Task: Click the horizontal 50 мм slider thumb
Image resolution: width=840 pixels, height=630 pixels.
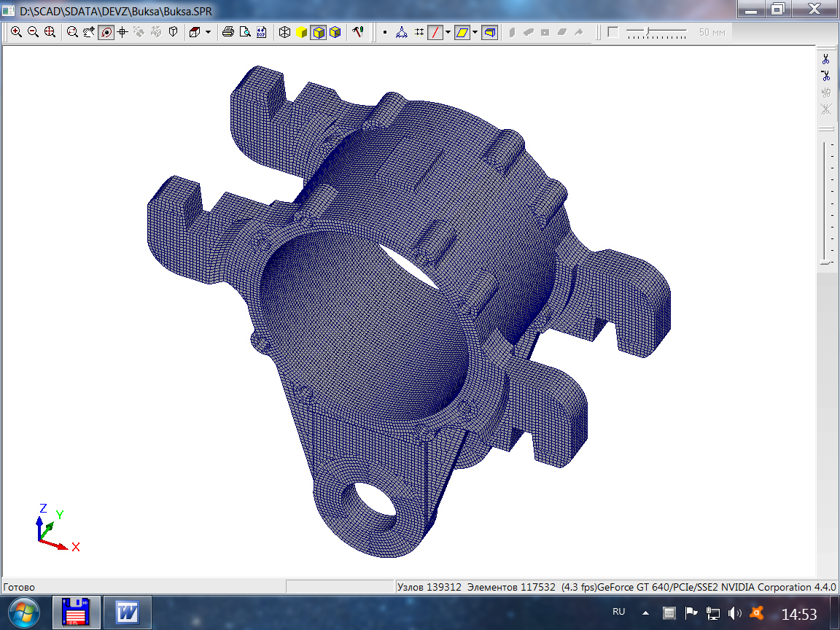Action: (x=647, y=31)
